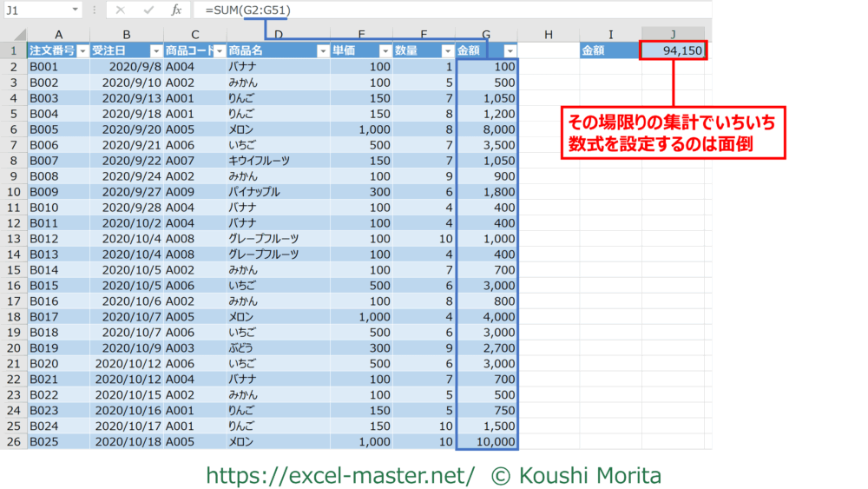Open the 注文番号 filter dropdown

(x=82, y=51)
